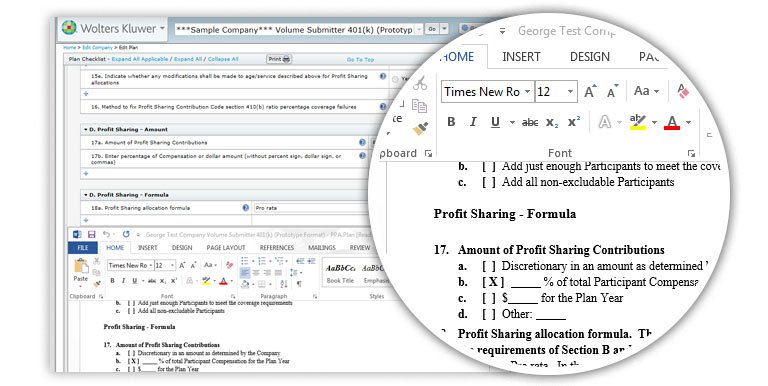
Task: Toggle the checked percent of Compensation box
Action: [x=493, y=282]
